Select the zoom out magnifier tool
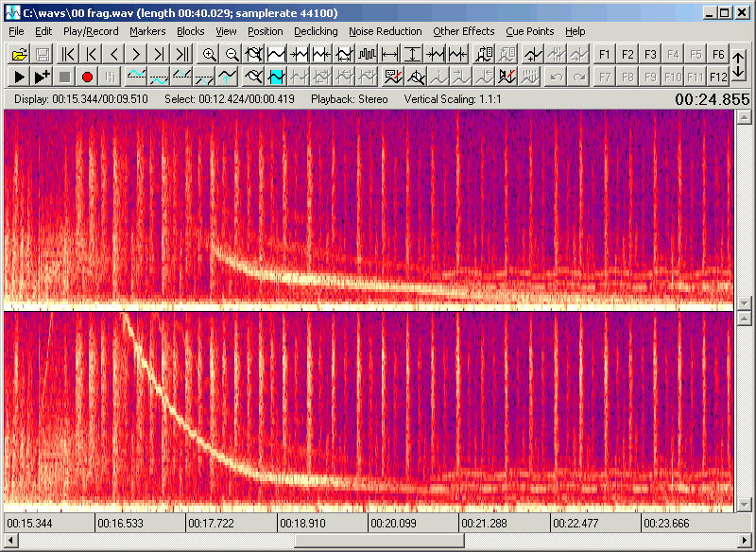The width and height of the screenshot is (756, 552). pos(232,54)
